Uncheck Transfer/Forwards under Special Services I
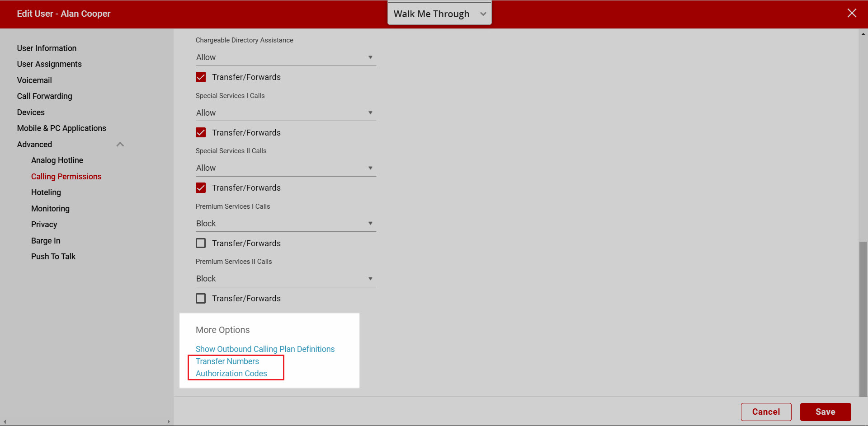The width and height of the screenshot is (868, 426). pyautogui.click(x=201, y=132)
